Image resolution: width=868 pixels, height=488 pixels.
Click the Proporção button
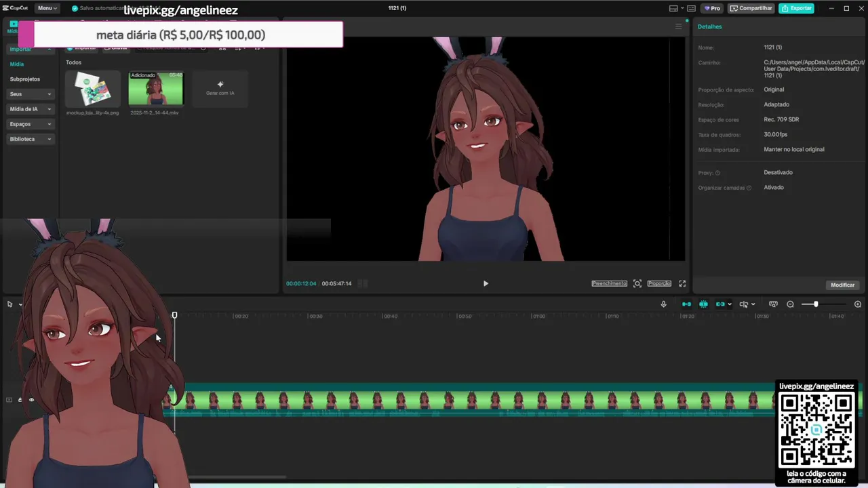(659, 283)
